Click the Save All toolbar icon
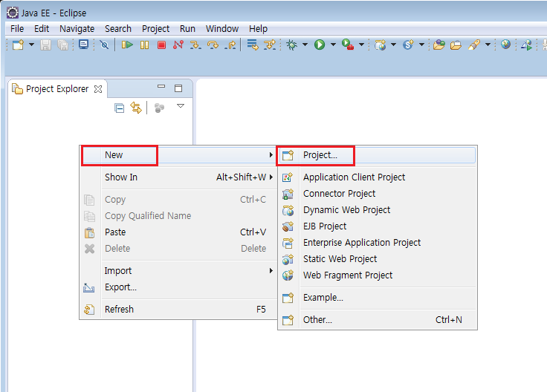Image resolution: width=547 pixels, height=392 pixels. 62,45
